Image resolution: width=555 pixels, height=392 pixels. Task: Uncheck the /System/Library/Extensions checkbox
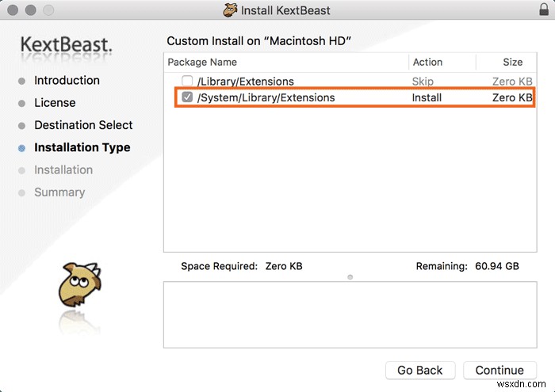tap(187, 97)
